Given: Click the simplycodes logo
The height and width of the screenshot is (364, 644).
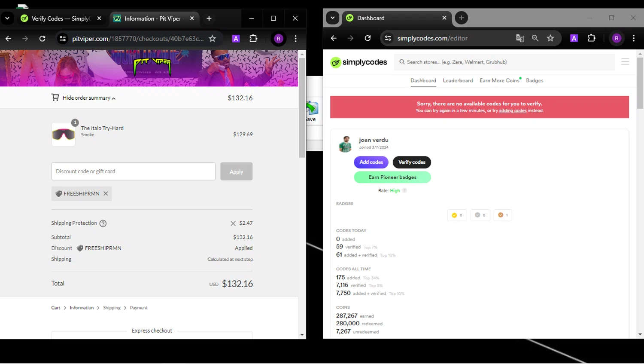Looking at the screenshot, I should [x=358, y=62].
